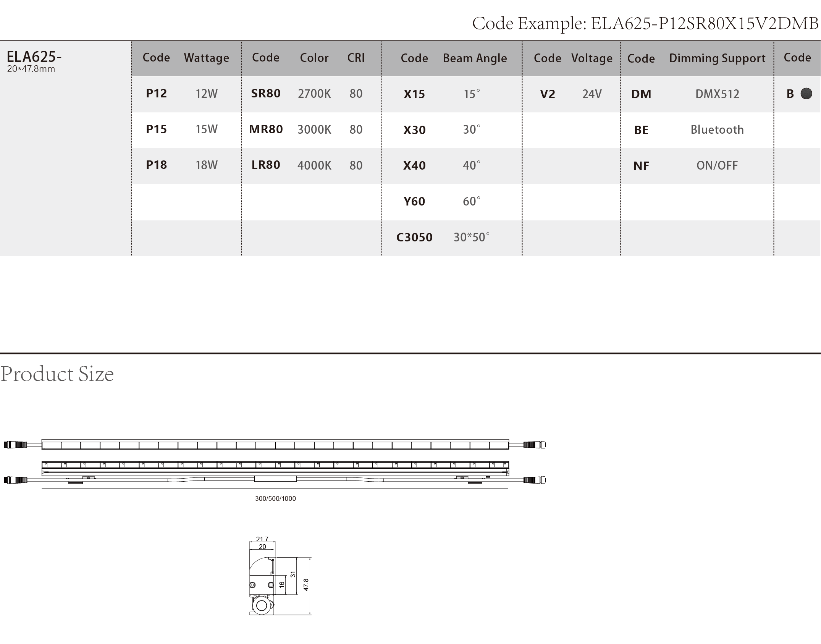Click the Voltage column header

click(592, 58)
